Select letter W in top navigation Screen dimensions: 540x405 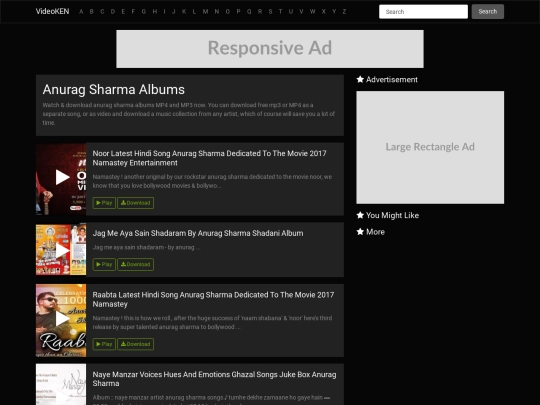312,11
